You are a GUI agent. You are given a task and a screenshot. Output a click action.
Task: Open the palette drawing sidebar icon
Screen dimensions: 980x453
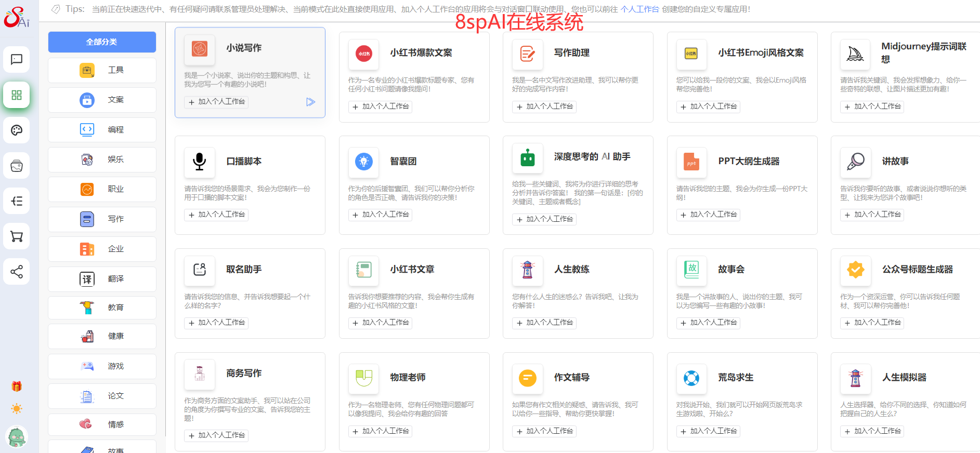click(x=17, y=130)
